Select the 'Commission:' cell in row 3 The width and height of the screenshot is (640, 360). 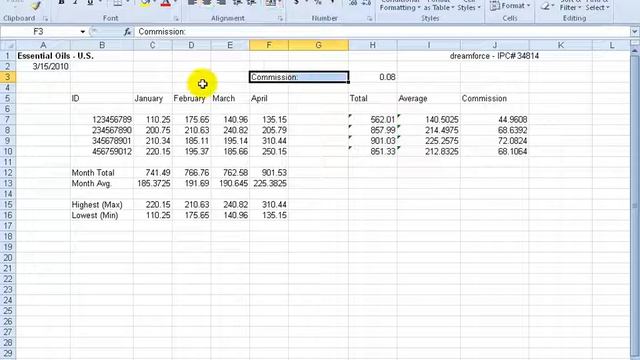[299, 77]
